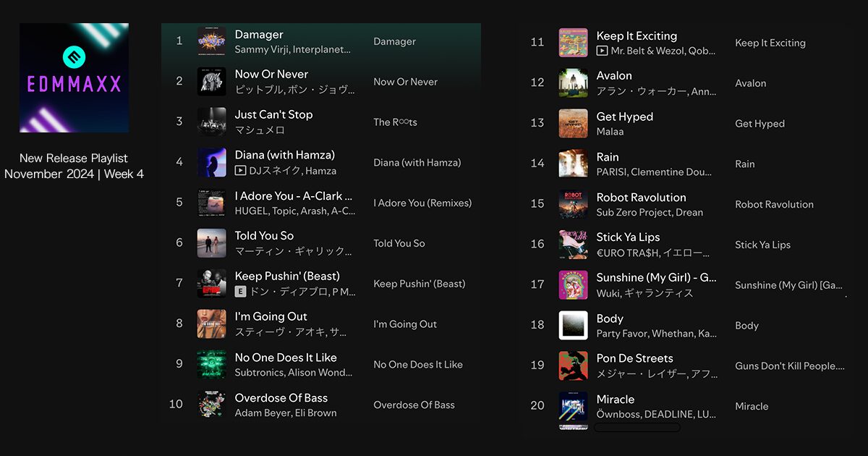Select the track title I'm Going Out
Viewport: 868px width, 456px height.
tap(271, 317)
